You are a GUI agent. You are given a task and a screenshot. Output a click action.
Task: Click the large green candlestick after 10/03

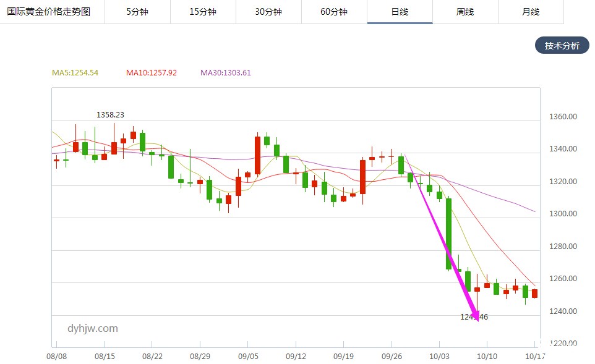point(448,234)
